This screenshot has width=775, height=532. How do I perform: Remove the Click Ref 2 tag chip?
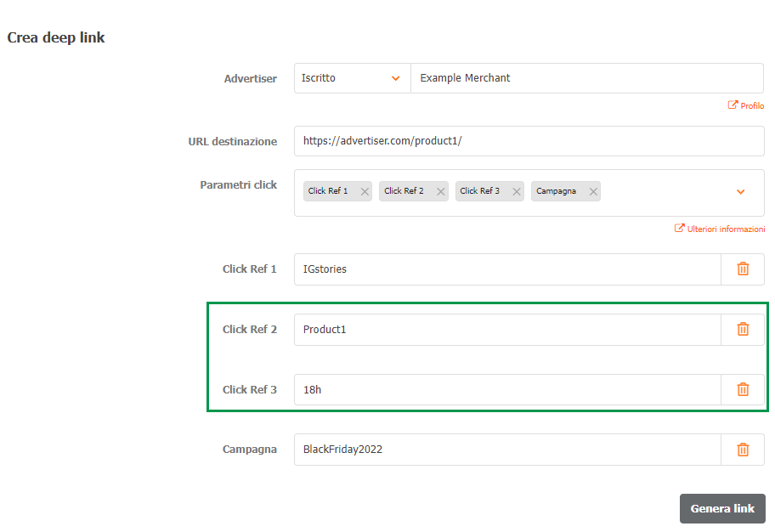point(440,192)
